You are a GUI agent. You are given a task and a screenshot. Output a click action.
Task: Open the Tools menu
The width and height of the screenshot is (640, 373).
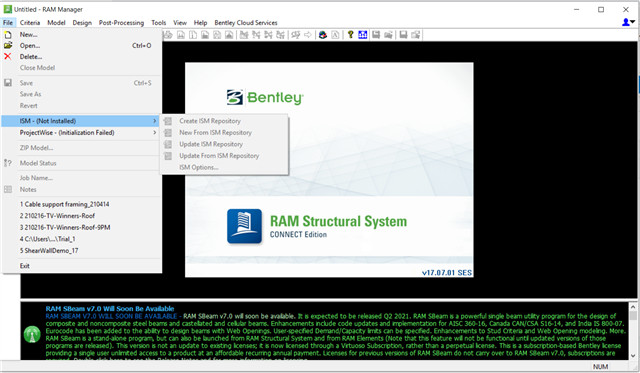[158, 22]
